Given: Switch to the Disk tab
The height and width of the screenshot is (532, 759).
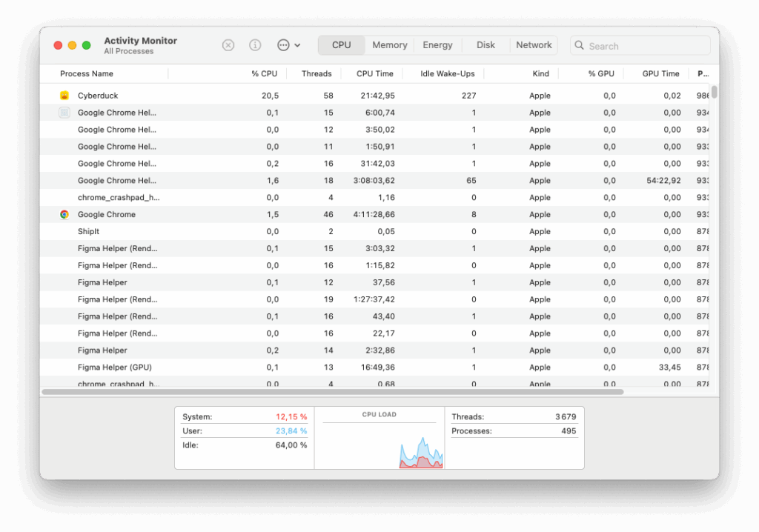Looking at the screenshot, I should tap(485, 45).
